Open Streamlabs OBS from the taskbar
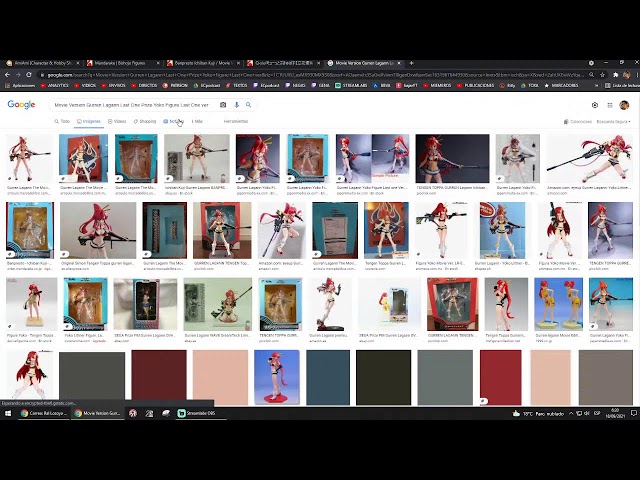The height and width of the screenshot is (480, 640). click(201, 413)
